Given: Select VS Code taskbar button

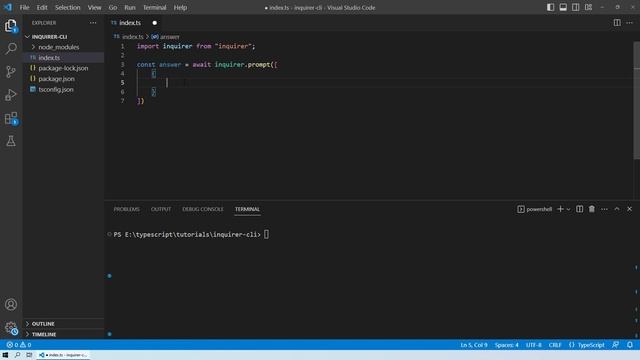Looking at the screenshot, I should tap(63, 355).
